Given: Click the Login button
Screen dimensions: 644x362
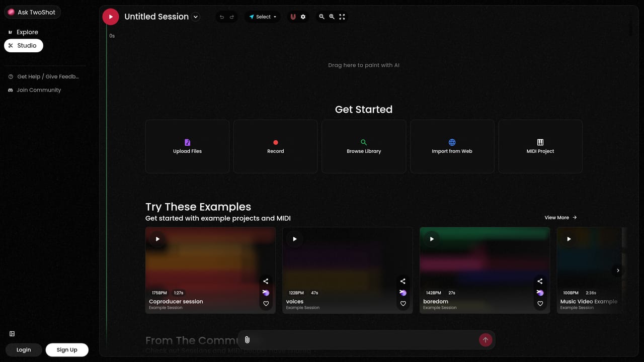Looking at the screenshot, I should pos(24,350).
